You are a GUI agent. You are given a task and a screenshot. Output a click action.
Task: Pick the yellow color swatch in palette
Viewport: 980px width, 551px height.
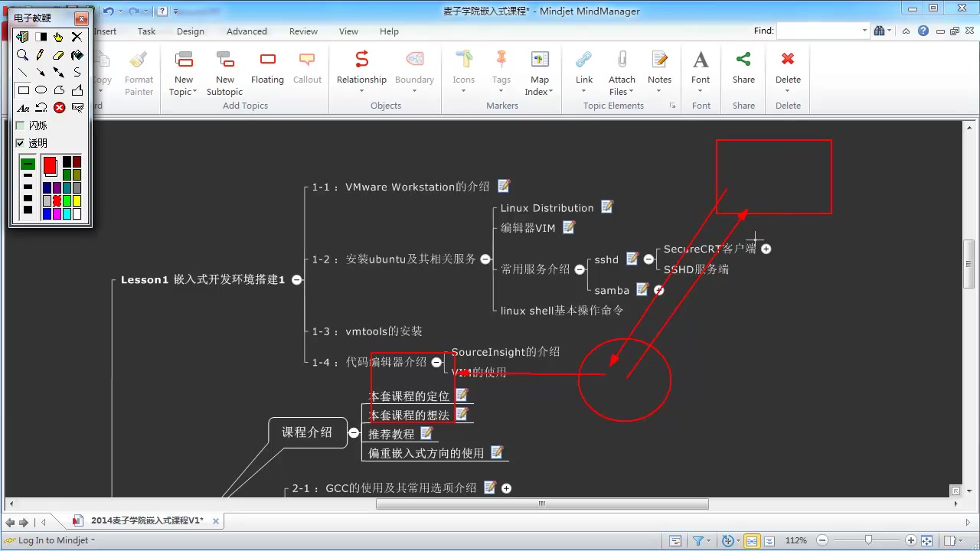tap(77, 201)
